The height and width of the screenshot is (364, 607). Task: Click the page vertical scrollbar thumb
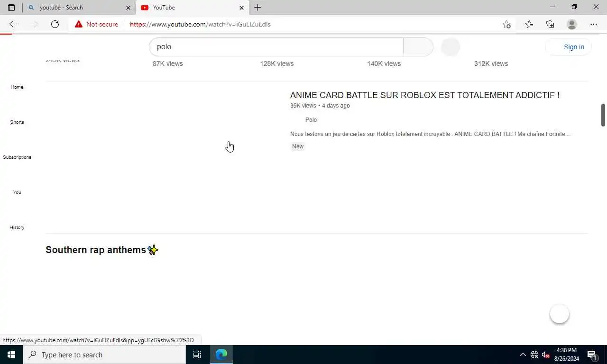(x=603, y=115)
